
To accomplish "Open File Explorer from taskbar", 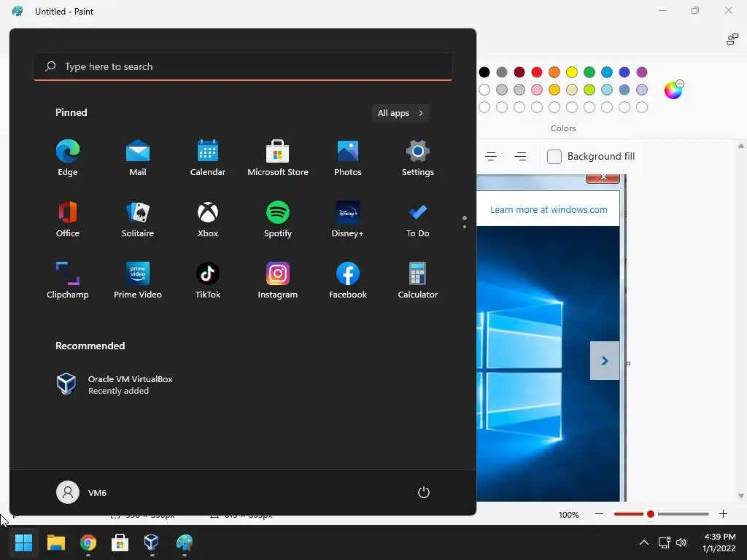I will tap(55, 542).
